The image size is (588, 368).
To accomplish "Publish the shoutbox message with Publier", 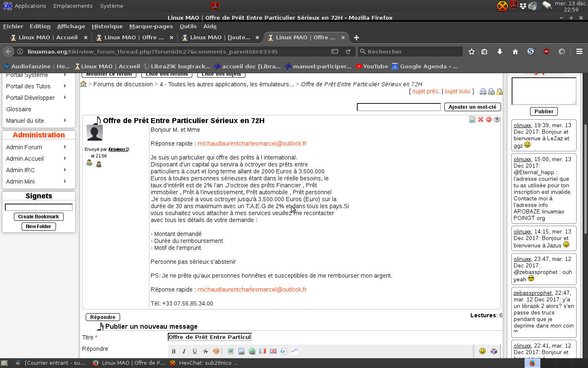I will 544,111.
